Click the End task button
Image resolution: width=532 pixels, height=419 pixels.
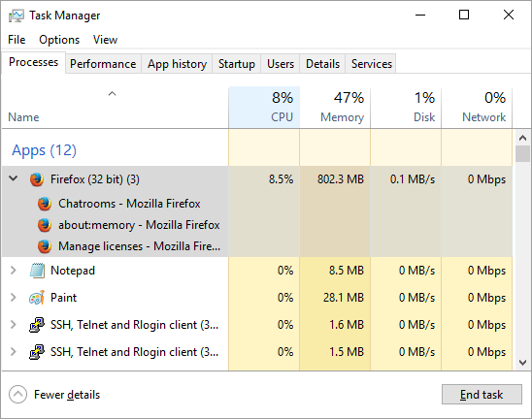pyautogui.click(x=482, y=394)
